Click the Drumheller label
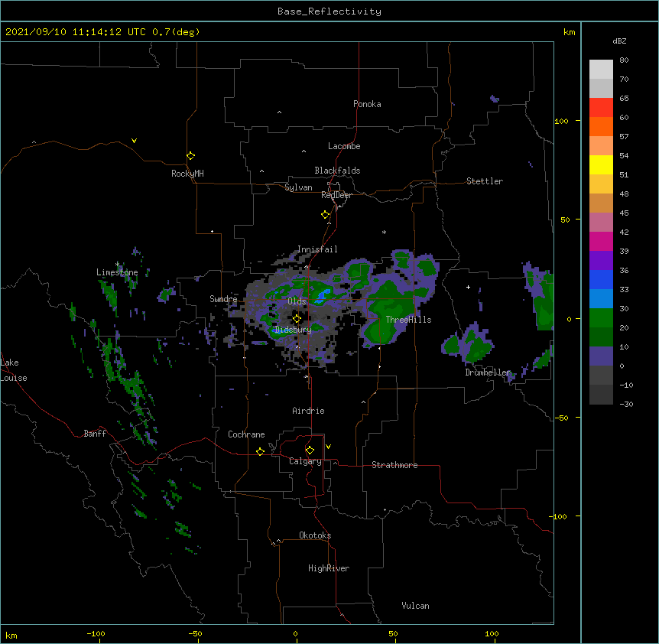Screen dimensions: 659x644 (488, 372)
